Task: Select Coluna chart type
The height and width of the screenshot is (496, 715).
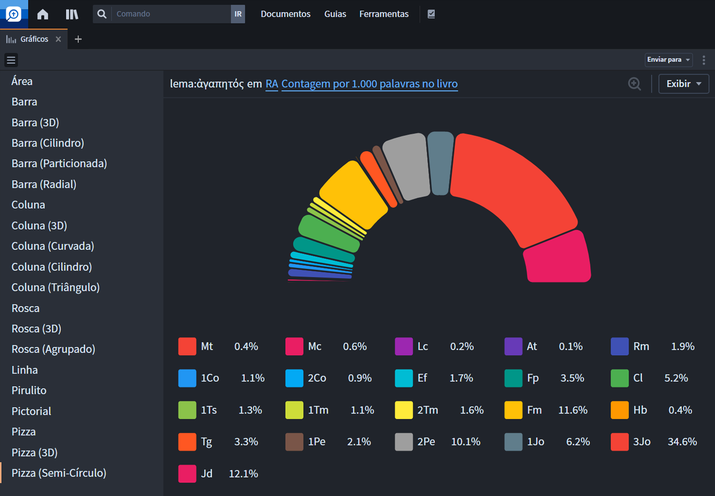Action: [x=28, y=205]
